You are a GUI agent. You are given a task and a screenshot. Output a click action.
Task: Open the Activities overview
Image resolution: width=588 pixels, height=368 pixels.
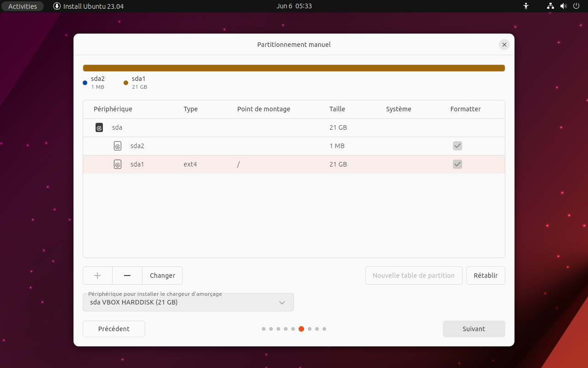tap(23, 6)
